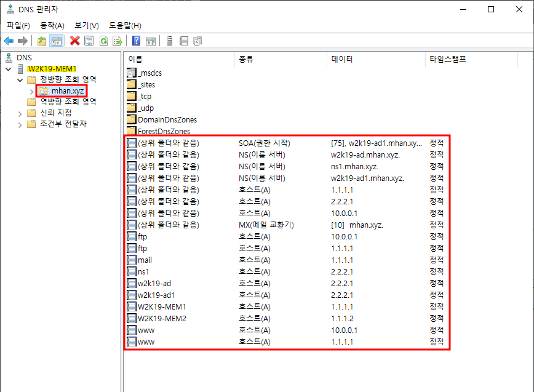Click the last toolbar zone icon
Screen dimensions: 534x392
[x=197, y=41]
